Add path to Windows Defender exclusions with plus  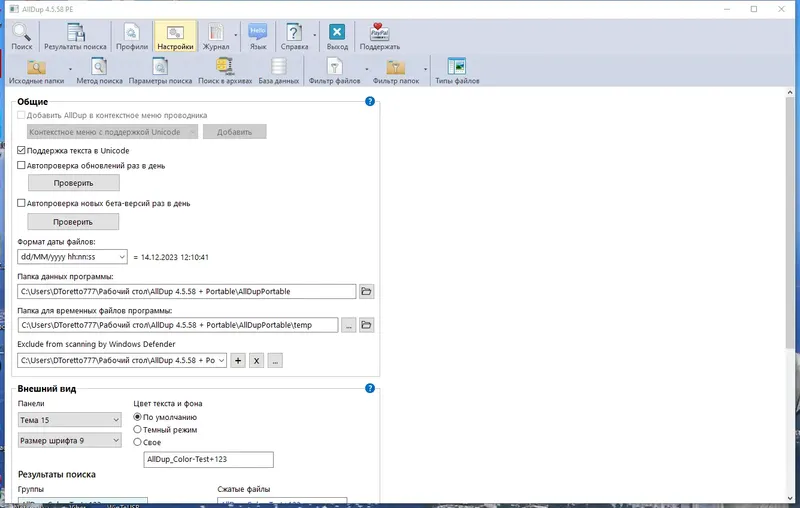click(x=238, y=361)
